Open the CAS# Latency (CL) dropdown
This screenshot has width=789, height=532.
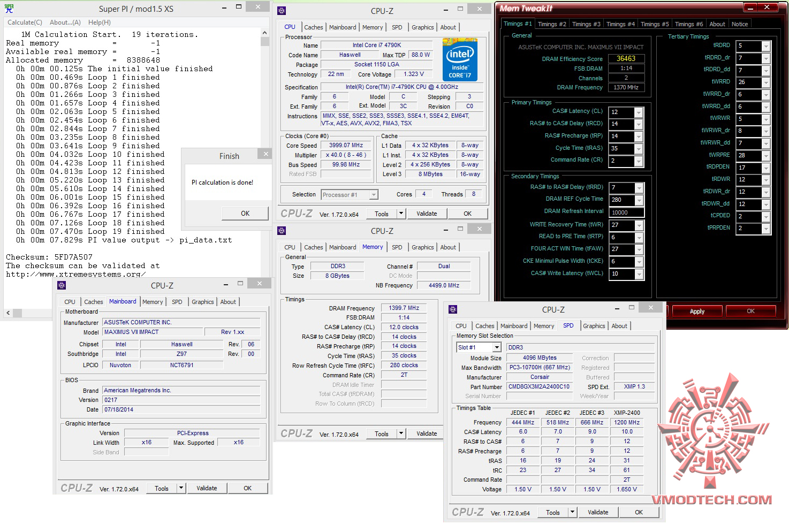click(638, 112)
